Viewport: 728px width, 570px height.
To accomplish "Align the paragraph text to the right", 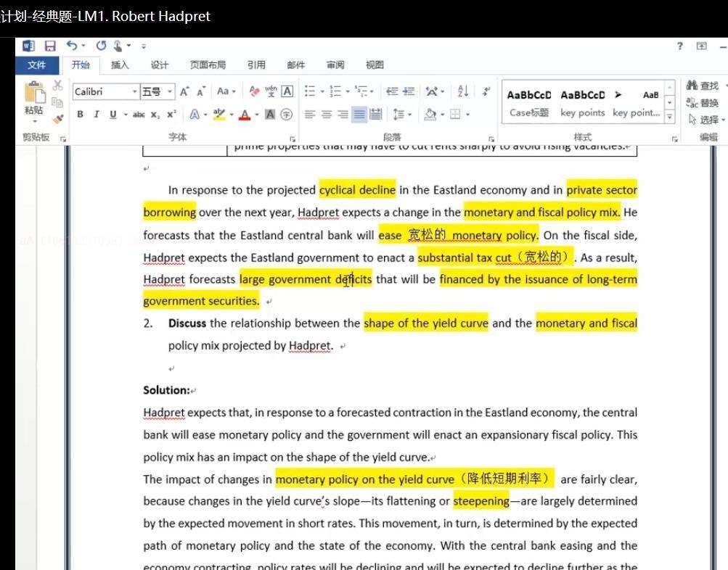I will 343,115.
